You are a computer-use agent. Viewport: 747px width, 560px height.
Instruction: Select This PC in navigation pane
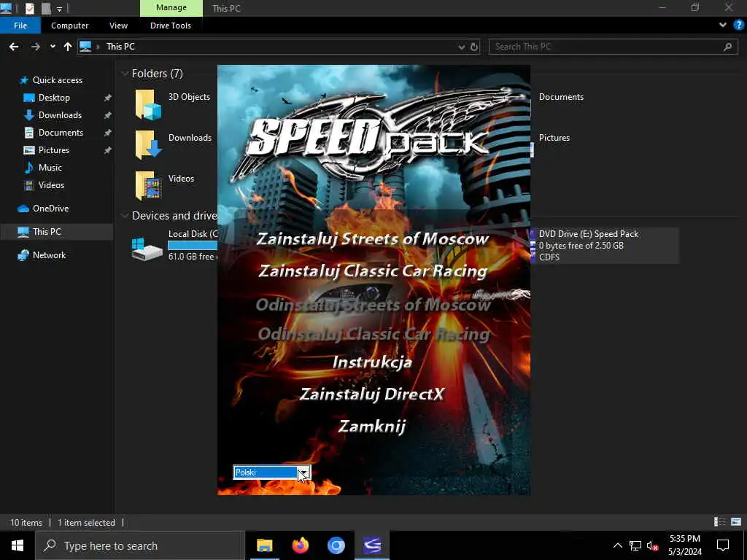coord(47,231)
